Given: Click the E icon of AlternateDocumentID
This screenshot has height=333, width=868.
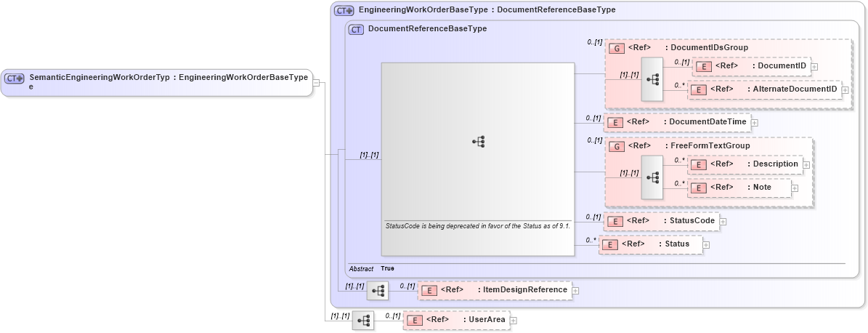Looking at the screenshot, I should point(699,89).
